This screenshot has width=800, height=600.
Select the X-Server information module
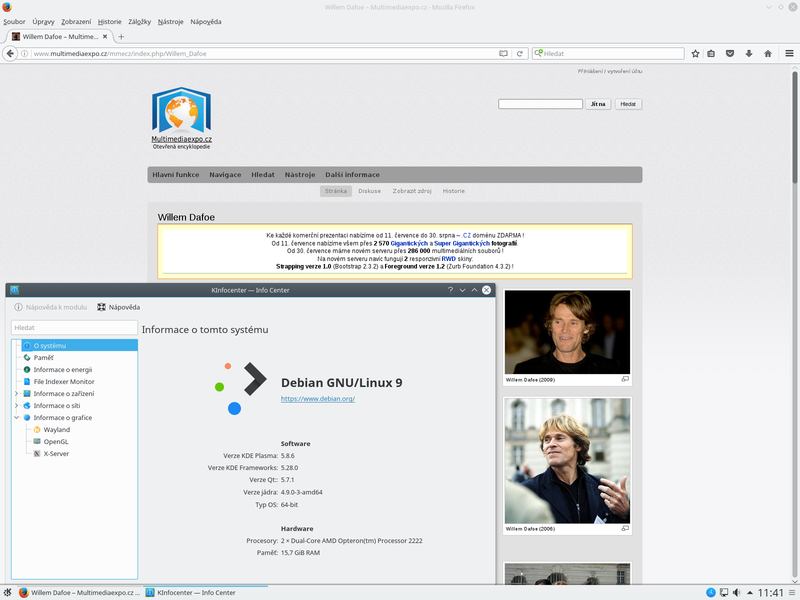(58, 453)
